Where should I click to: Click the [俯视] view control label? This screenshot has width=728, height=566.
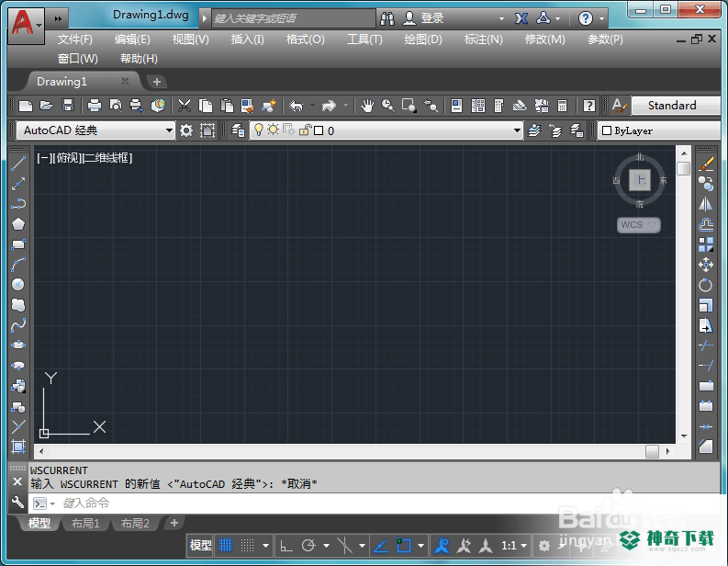(66, 158)
